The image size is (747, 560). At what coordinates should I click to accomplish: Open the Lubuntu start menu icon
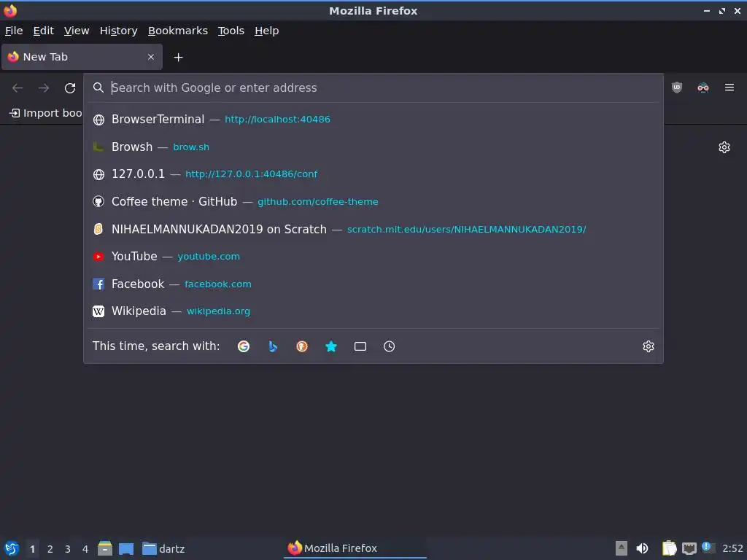pyautogui.click(x=12, y=548)
